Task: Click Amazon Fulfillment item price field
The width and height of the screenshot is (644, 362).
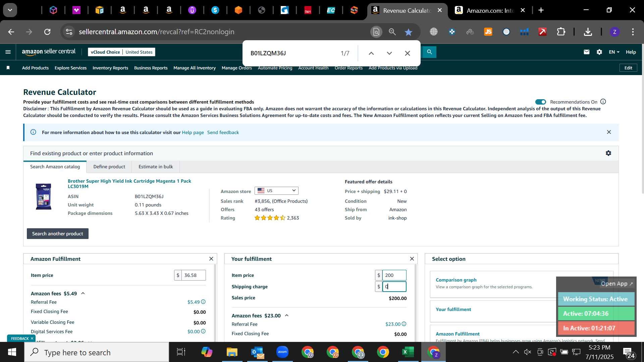Action: point(193,275)
